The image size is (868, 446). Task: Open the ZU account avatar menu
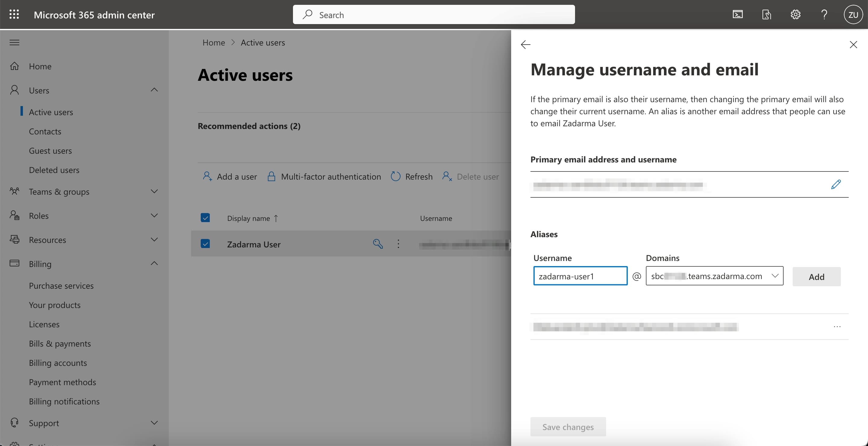pos(853,14)
